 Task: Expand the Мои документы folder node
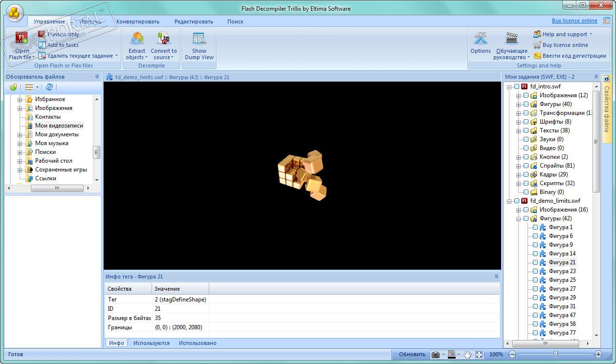[x=20, y=134]
